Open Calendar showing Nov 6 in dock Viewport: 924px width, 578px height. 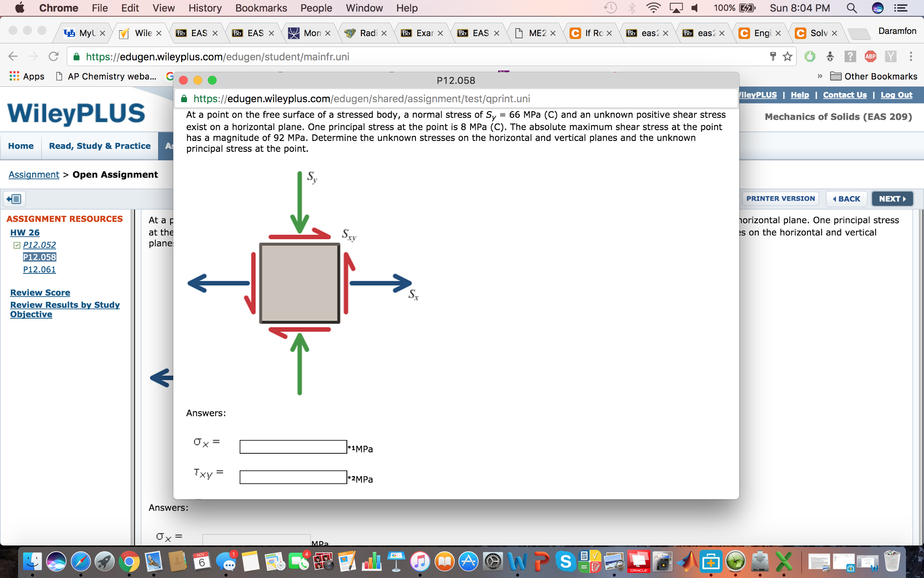[201, 562]
